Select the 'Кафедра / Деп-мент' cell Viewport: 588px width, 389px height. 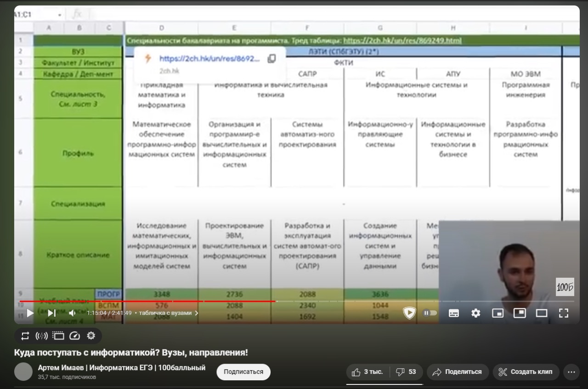pyautogui.click(x=78, y=74)
